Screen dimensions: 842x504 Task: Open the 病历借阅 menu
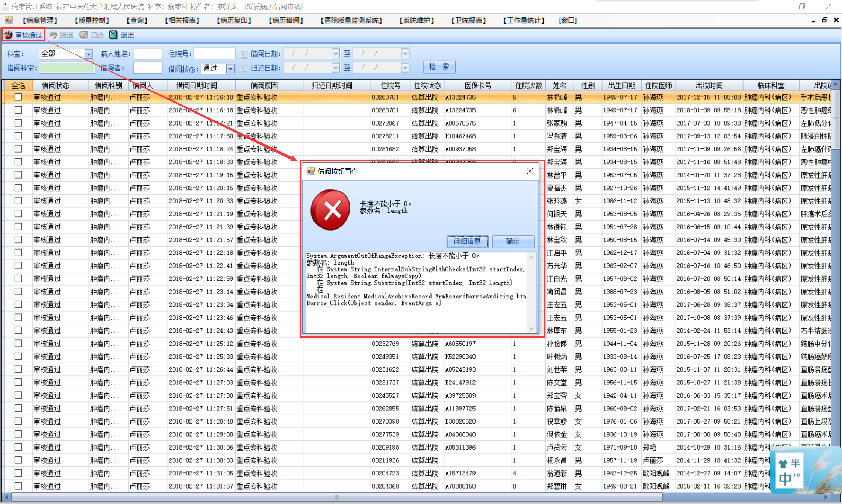286,20
